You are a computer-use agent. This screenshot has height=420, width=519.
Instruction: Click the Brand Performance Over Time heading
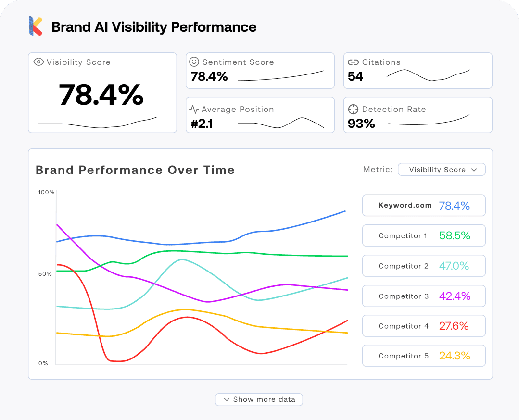135,170
